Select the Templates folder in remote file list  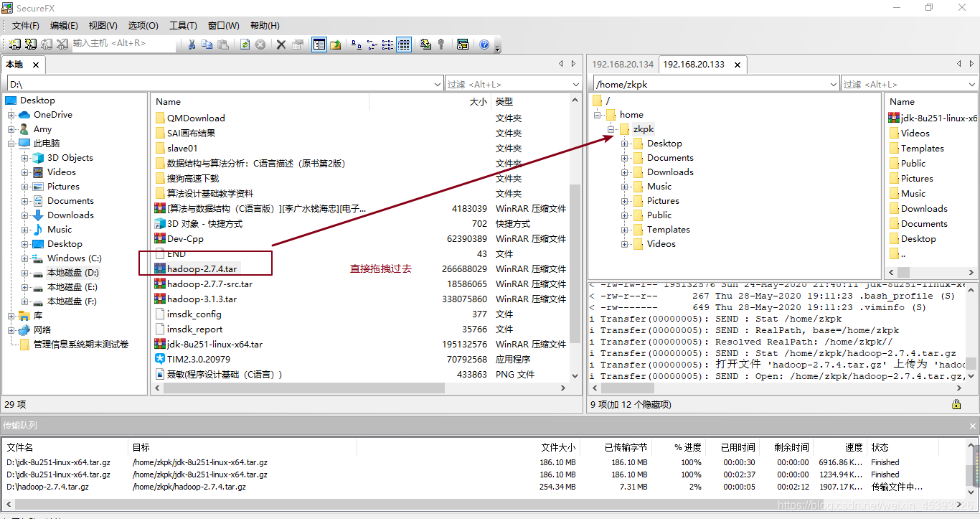coord(922,148)
